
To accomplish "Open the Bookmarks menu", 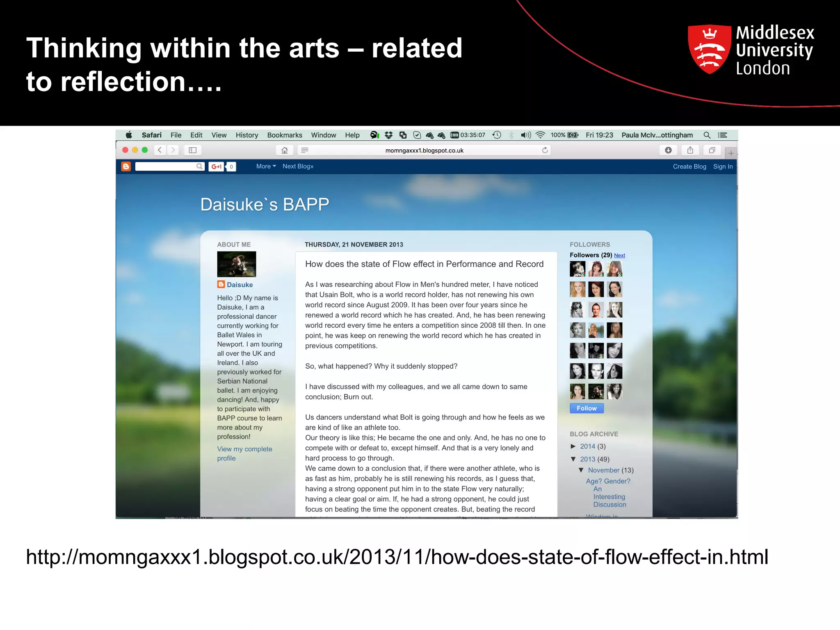I will (284, 135).
